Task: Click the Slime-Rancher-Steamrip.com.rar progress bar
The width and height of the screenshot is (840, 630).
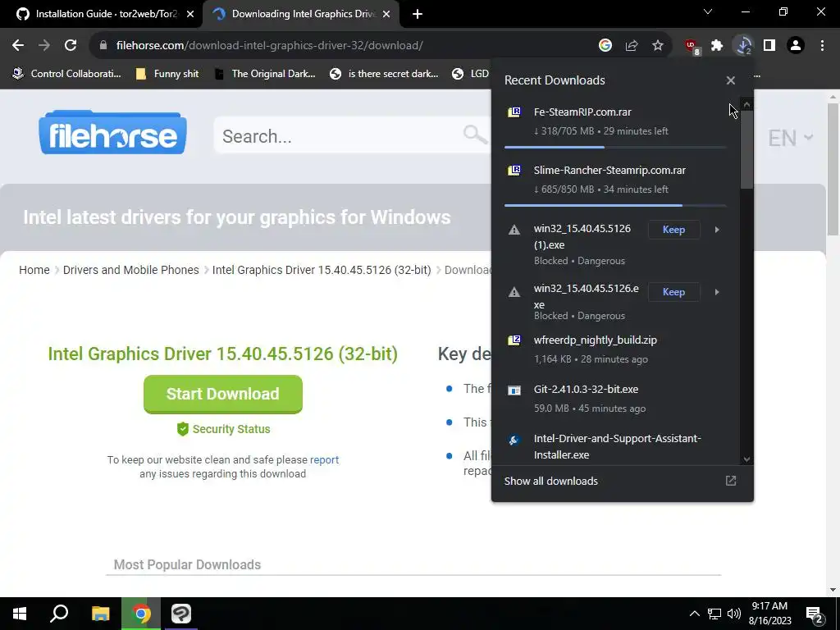Action: 615,205
